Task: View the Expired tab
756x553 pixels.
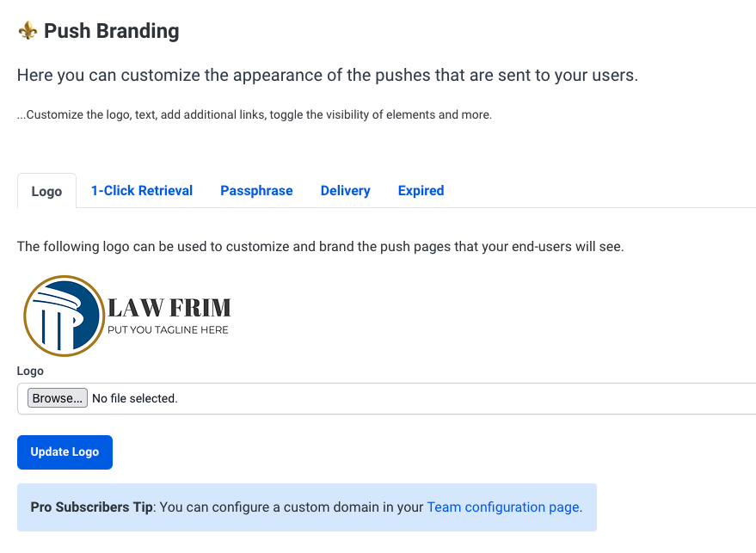Action: [421, 191]
